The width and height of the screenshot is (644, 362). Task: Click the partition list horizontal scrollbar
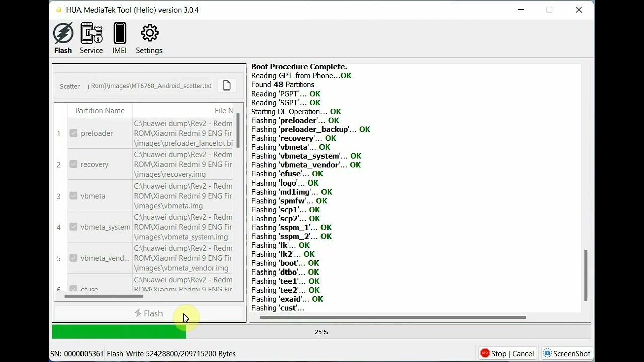[104, 296]
